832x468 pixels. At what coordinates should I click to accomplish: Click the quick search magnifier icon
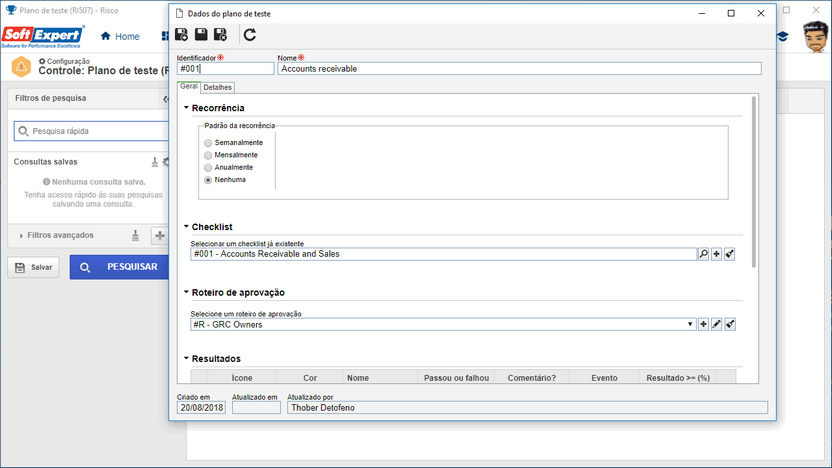coord(23,131)
